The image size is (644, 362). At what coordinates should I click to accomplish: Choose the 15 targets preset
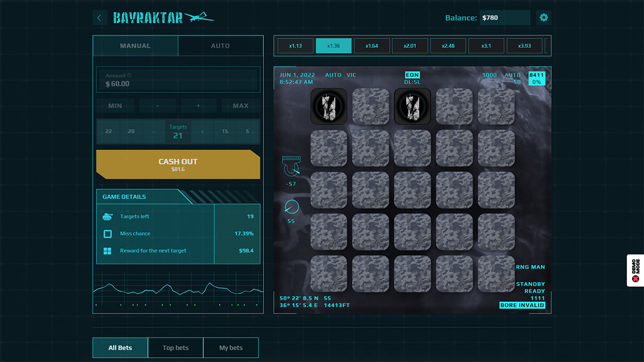click(225, 131)
